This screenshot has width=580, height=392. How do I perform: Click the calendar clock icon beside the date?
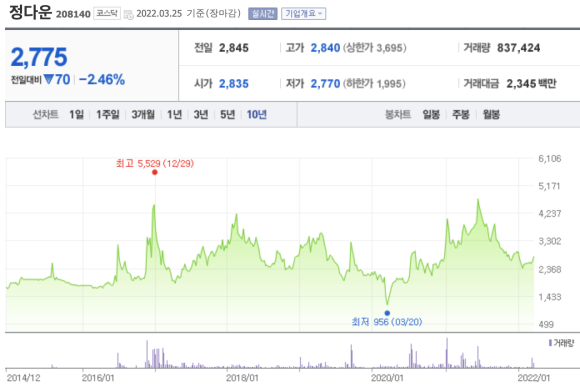pos(128,14)
